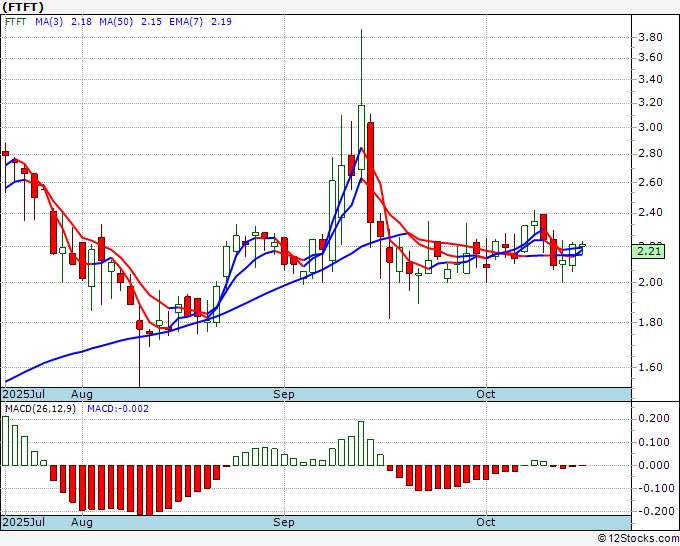Click the tallest green MACD histogram bar in September
680x546 pixels.
pyautogui.click(x=361, y=443)
